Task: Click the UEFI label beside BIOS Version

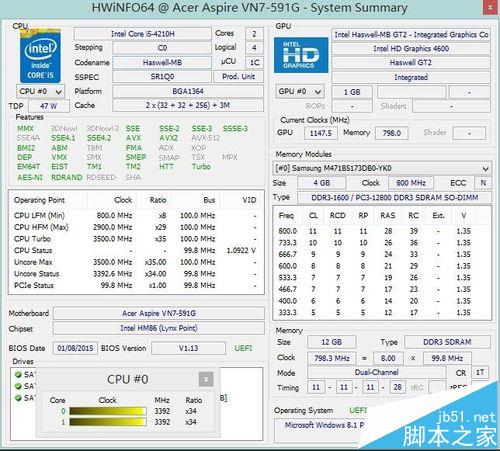Action: pos(243,348)
